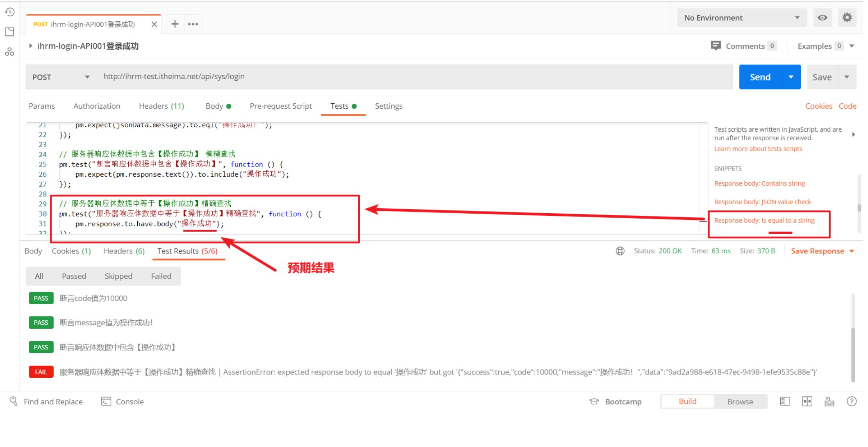The width and height of the screenshot is (868, 447).
Task: Click the Save Response button
Action: tap(817, 251)
